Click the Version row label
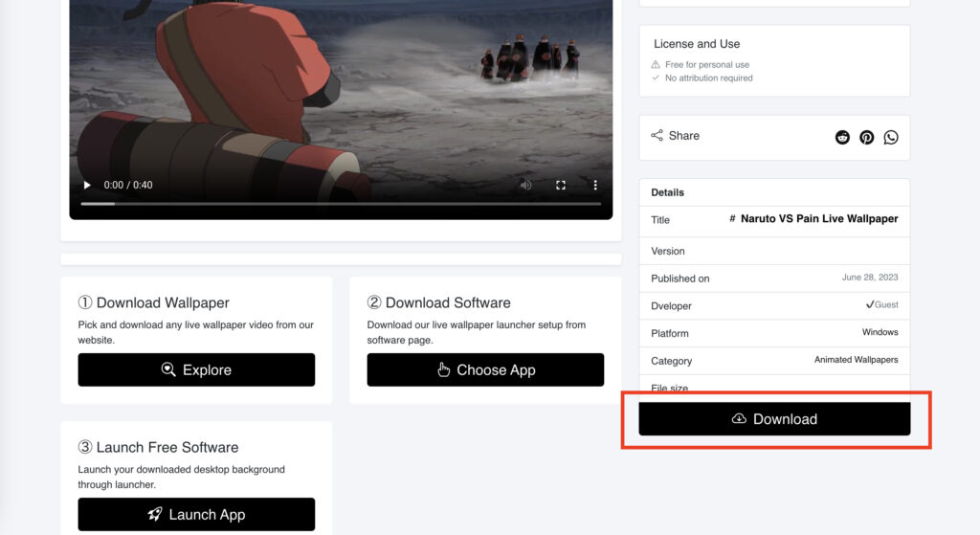The width and height of the screenshot is (980, 535). coord(667,252)
